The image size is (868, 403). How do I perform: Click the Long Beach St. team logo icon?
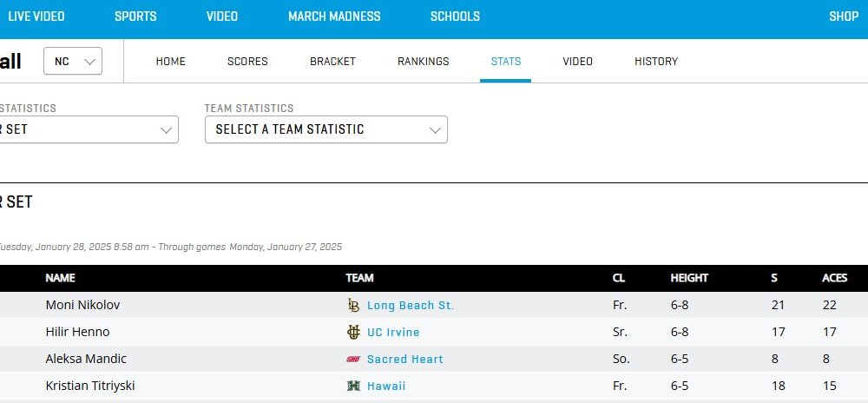click(x=353, y=306)
